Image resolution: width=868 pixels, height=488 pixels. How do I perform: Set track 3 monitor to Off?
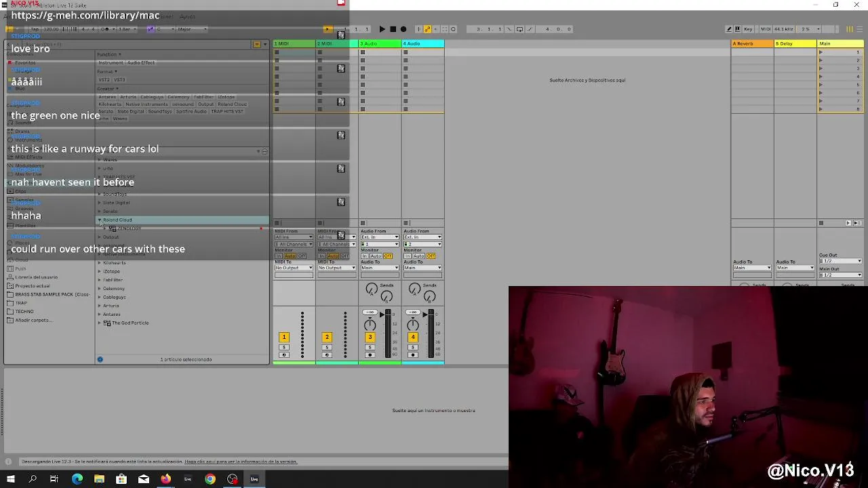(x=388, y=256)
